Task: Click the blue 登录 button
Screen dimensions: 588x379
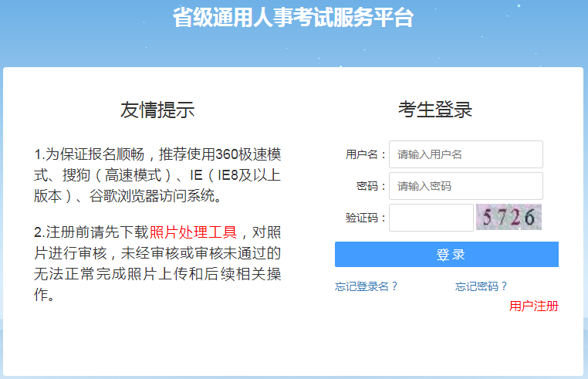Action: click(x=447, y=255)
